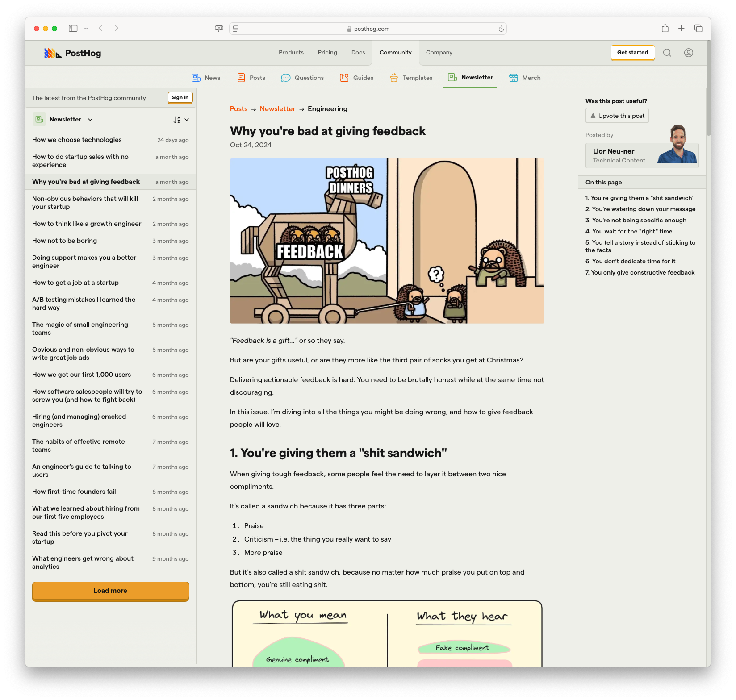Click the posthog.com address bar

pos(368,29)
